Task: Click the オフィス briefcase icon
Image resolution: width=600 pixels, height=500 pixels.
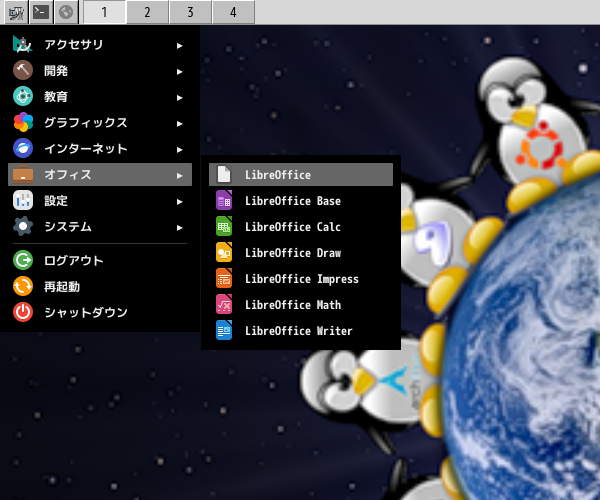Action: point(23,174)
